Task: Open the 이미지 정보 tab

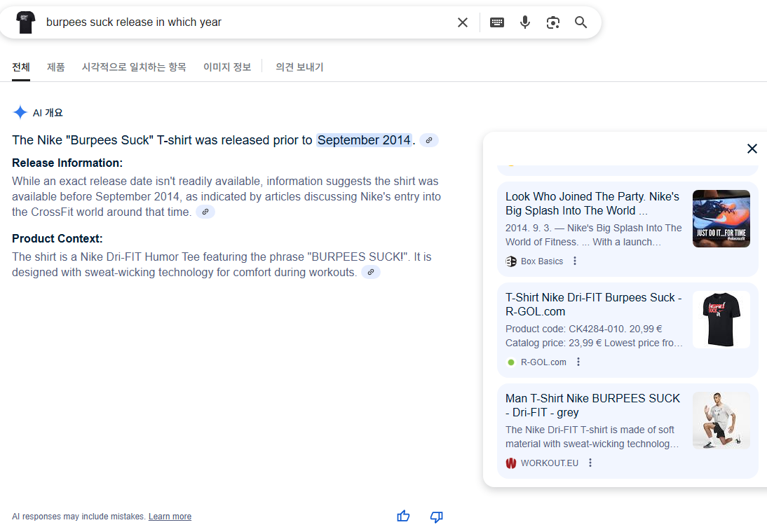Action: click(227, 67)
